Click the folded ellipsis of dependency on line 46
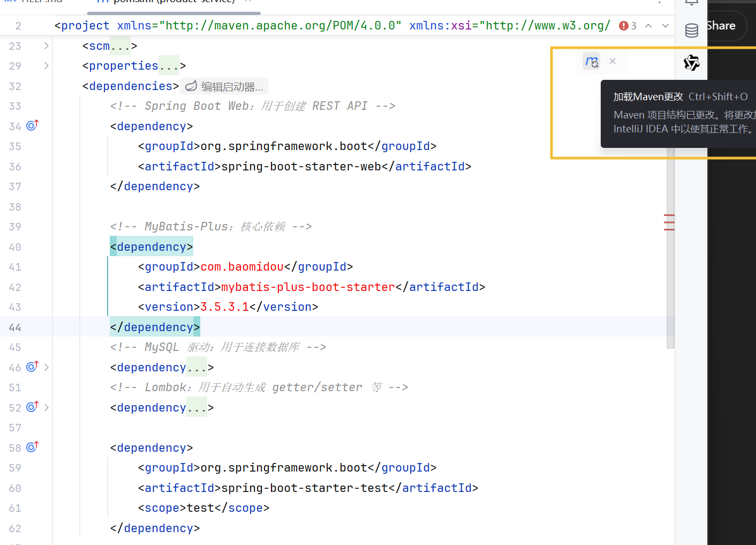Viewport: 756px width, 545px height. [x=196, y=368]
